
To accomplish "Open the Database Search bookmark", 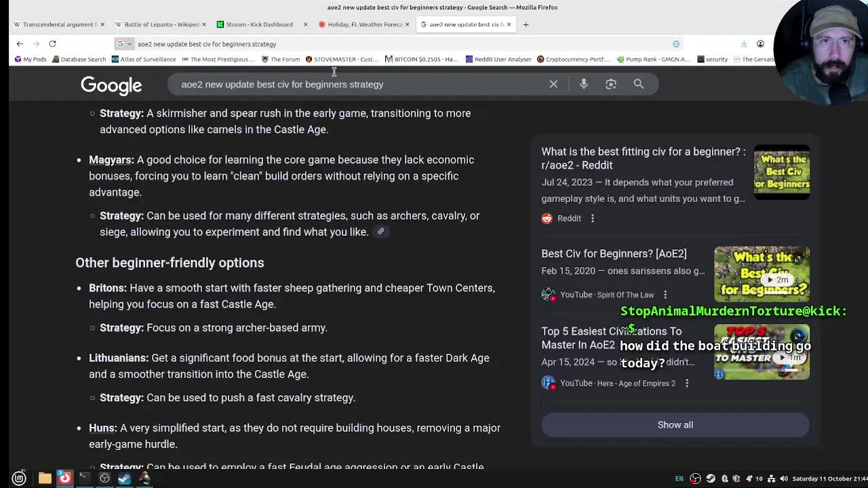I will pyautogui.click(x=79, y=59).
